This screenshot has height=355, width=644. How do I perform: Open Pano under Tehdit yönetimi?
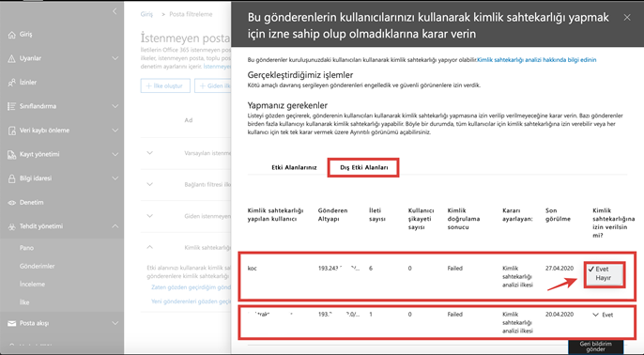tap(26, 248)
